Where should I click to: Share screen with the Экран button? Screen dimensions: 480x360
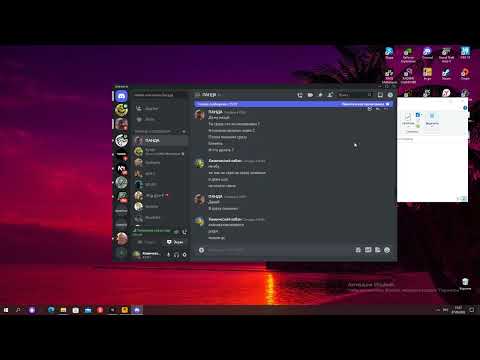click(175, 242)
